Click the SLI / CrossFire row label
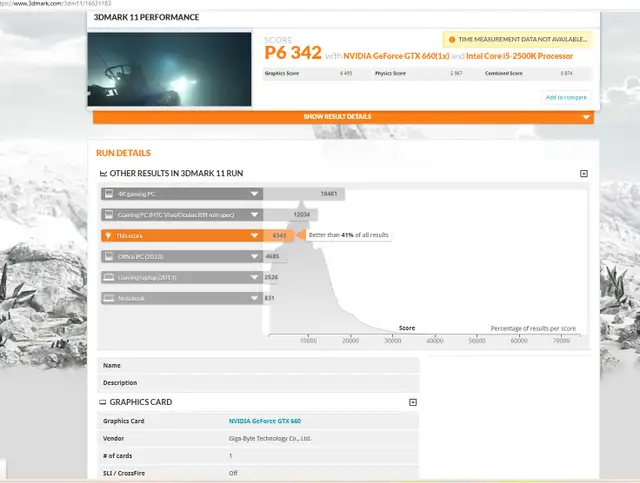Viewport: 640px width, 483px height. click(124, 473)
